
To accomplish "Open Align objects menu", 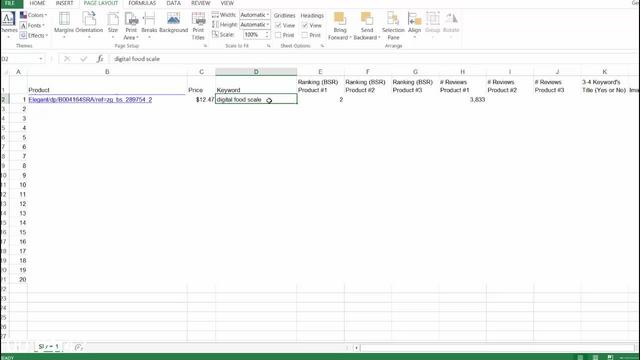I will click(414, 24).
